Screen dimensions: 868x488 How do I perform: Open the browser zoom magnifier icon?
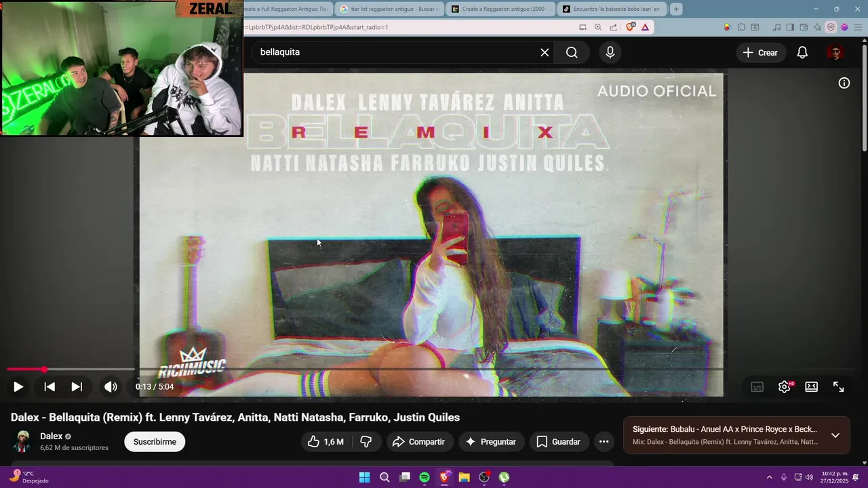(x=598, y=27)
